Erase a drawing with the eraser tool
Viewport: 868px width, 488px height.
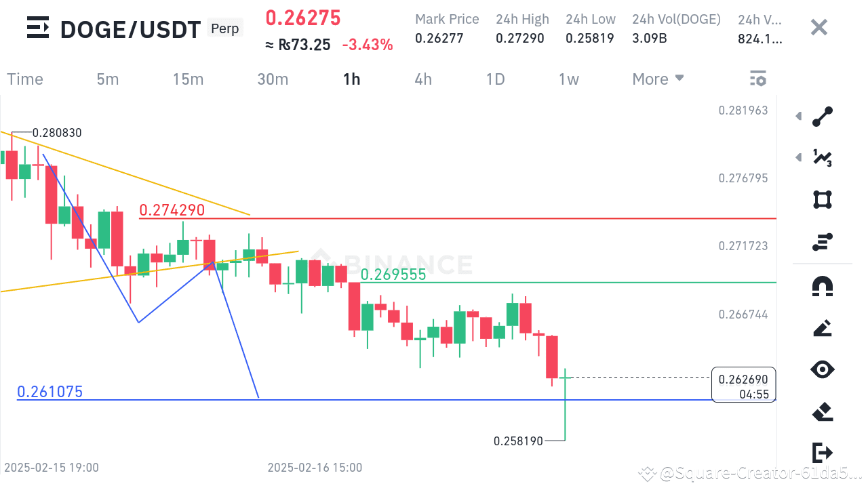[x=823, y=411]
